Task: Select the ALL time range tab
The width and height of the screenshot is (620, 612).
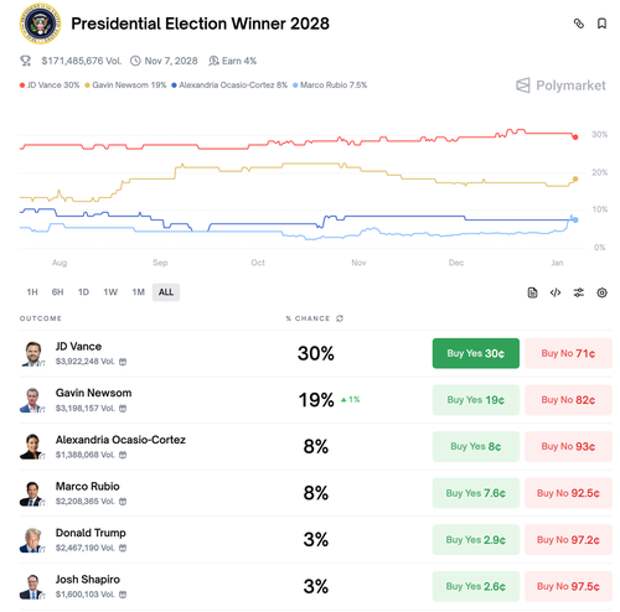Action: (x=166, y=292)
